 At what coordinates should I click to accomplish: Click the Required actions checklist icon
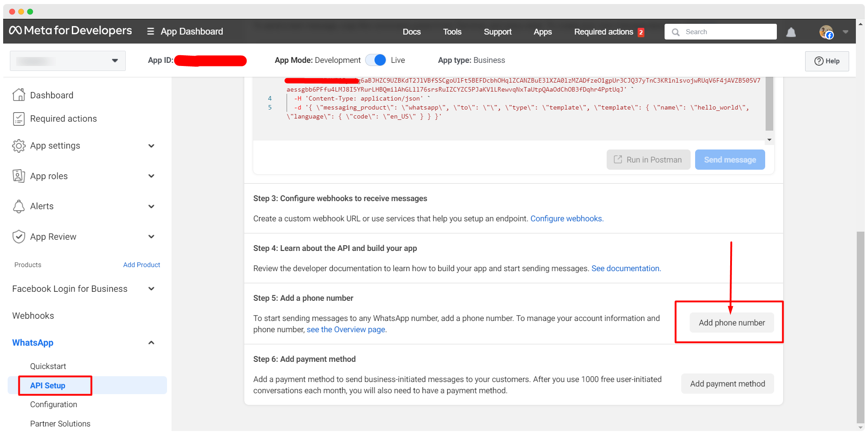pyautogui.click(x=18, y=119)
